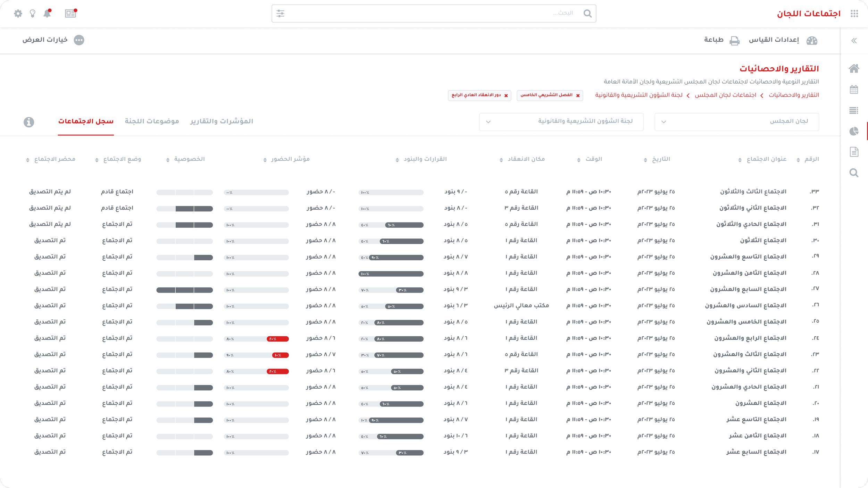Click the document icon in sidebar

coord(854,152)
